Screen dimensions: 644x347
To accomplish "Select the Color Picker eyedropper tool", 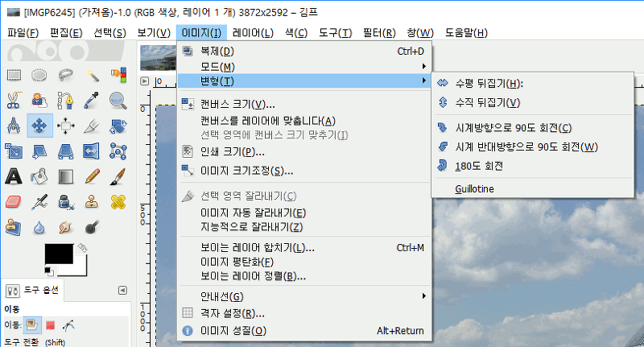I will [93, 101].
